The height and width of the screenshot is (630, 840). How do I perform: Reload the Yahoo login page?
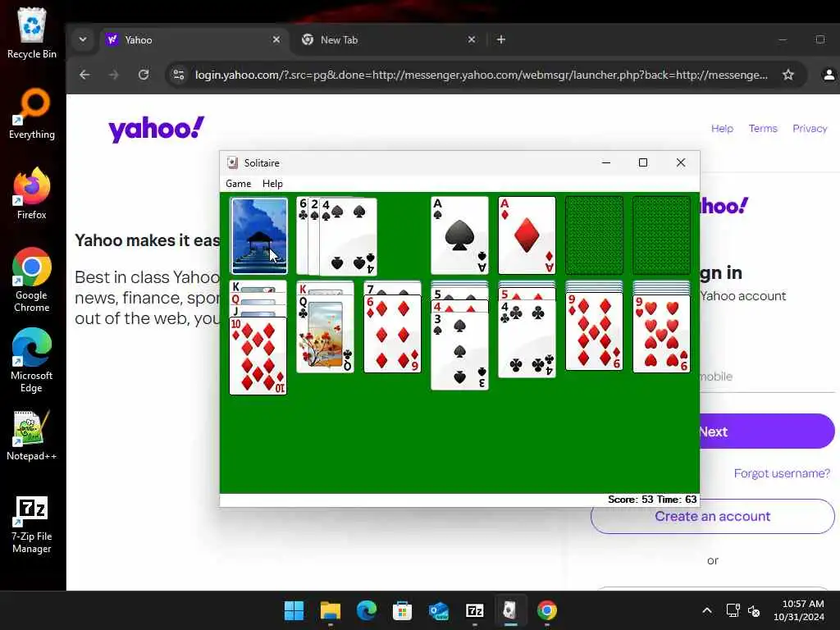click(144, 75)
